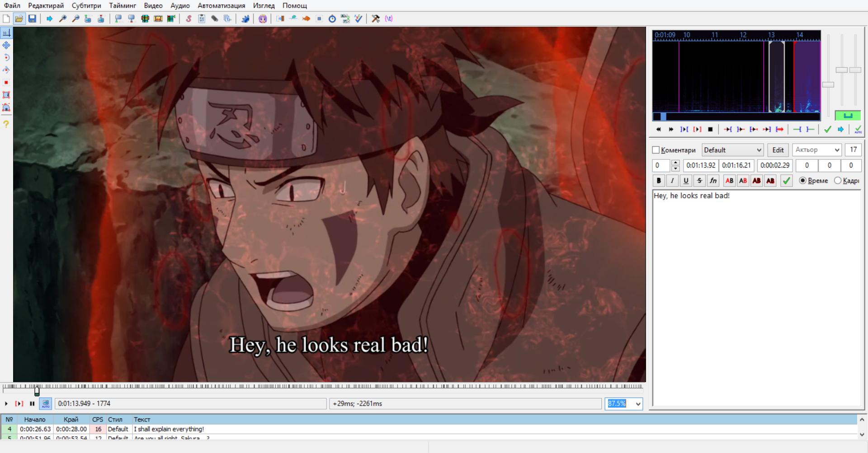Select the scale subtitles tool
The width and height of the screenshot is (868, 453).
6,83
